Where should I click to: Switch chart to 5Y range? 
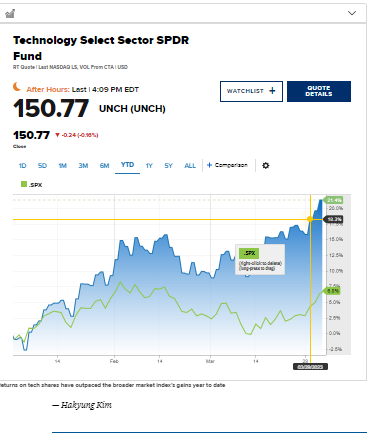[x=169, y=166]
